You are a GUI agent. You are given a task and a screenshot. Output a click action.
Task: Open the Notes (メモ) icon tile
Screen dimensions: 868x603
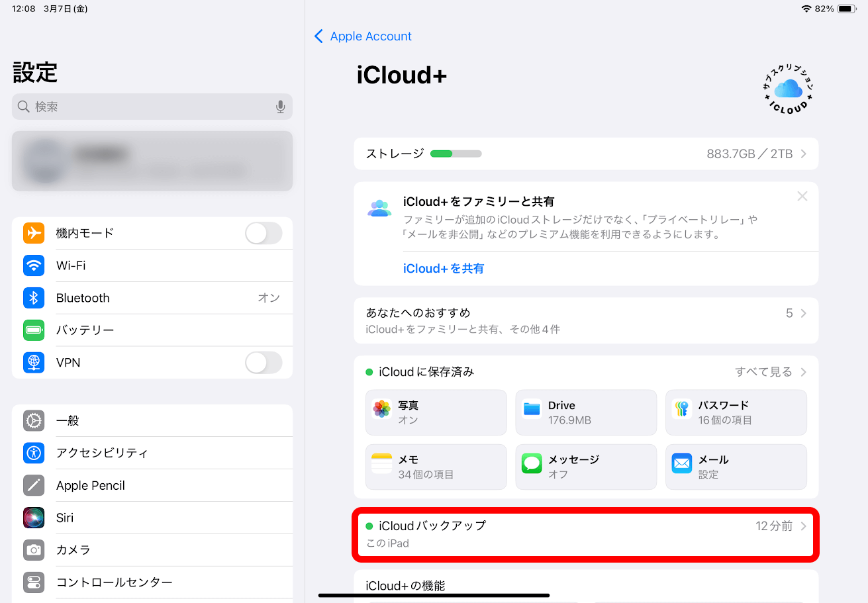pos(382,463)
